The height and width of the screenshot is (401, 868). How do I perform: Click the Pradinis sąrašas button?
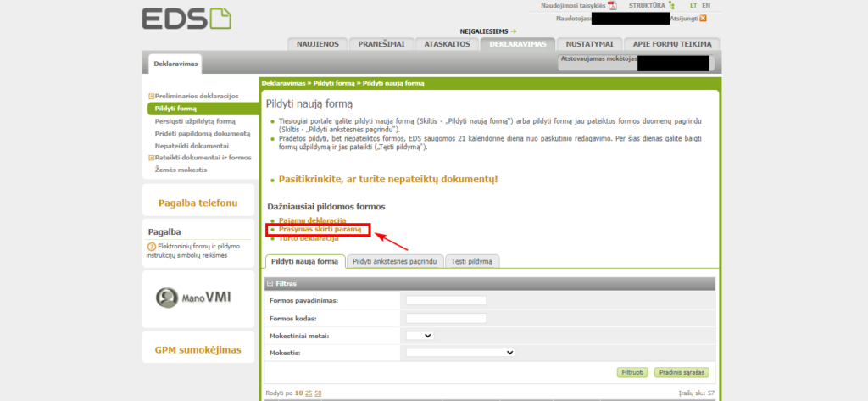[x=682, y=373]
